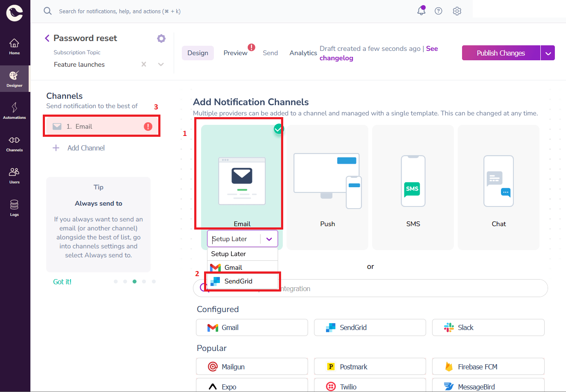This screenshot has width=566, height=392.
Task: Open the Publish Changes dropdown arrow
Action: pyautogui.click(x=548, y=53)
